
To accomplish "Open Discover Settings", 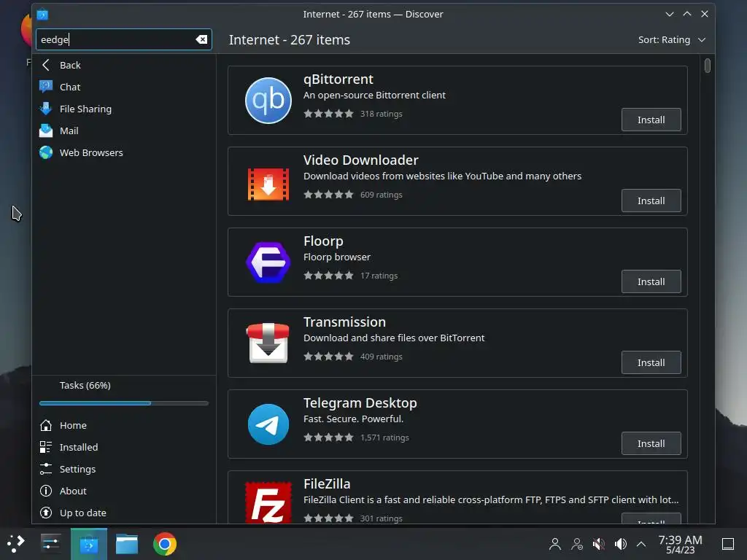I will click(124, 469).
